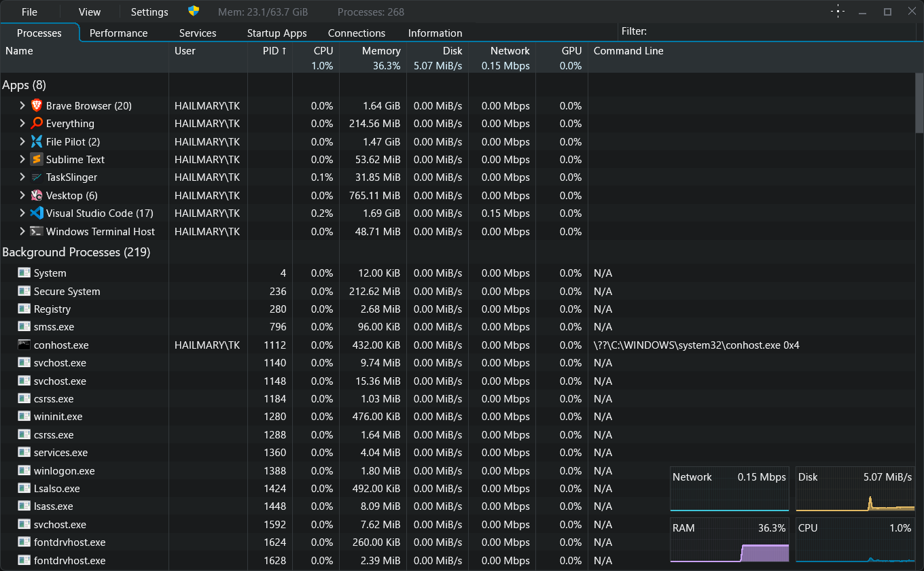Image resolution: width=924 pixels, height=571 pixels.
Task: Click PID 1184 in the list
Action: pos(275,398)
